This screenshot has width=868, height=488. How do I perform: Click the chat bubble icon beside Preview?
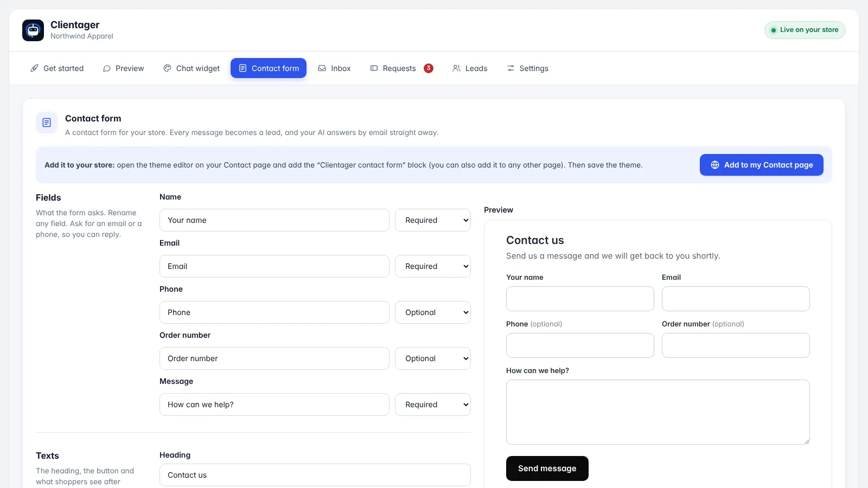[107, 68]
